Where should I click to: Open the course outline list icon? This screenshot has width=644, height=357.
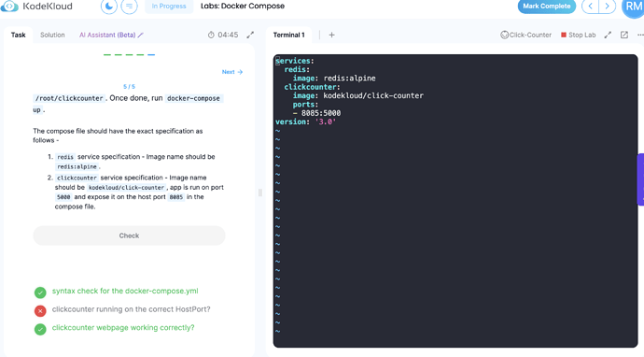[129, 7]
